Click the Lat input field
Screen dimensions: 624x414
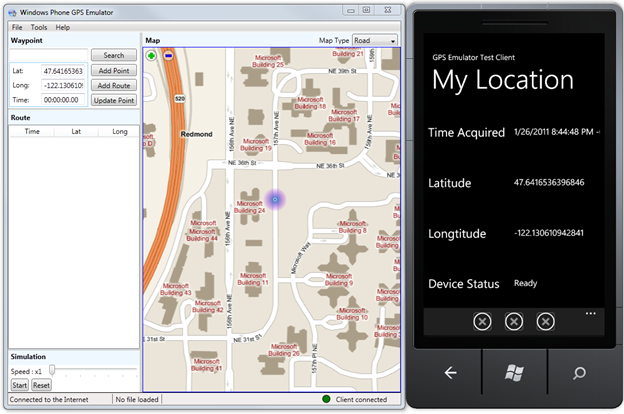click(x=63, y=71)
